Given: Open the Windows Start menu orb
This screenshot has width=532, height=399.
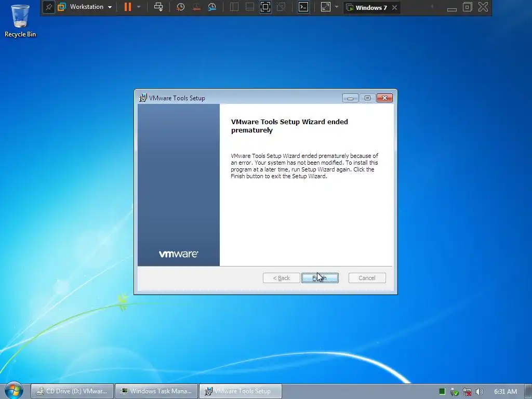Looking at the screenshot, I should tap(14, 390).
